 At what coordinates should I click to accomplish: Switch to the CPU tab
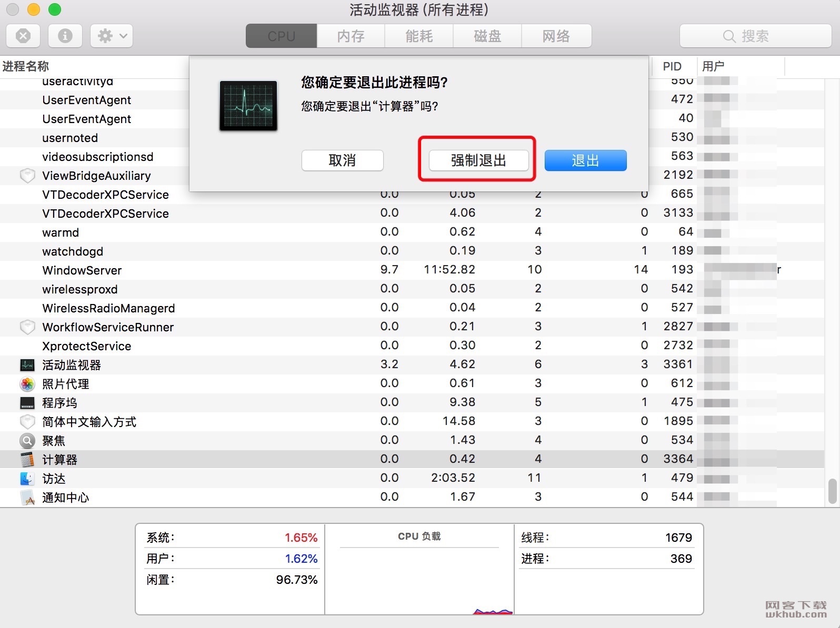tap(281, 36)
